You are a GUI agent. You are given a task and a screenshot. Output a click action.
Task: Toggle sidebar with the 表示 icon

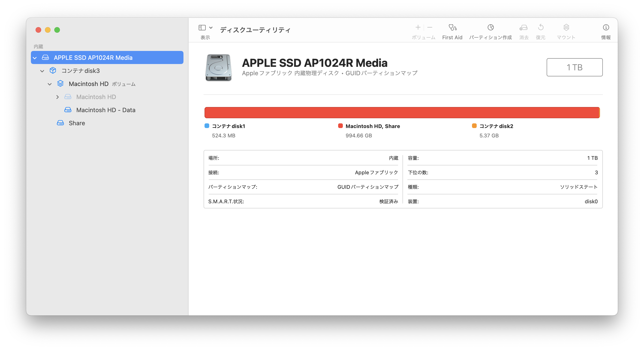[202, 28]
